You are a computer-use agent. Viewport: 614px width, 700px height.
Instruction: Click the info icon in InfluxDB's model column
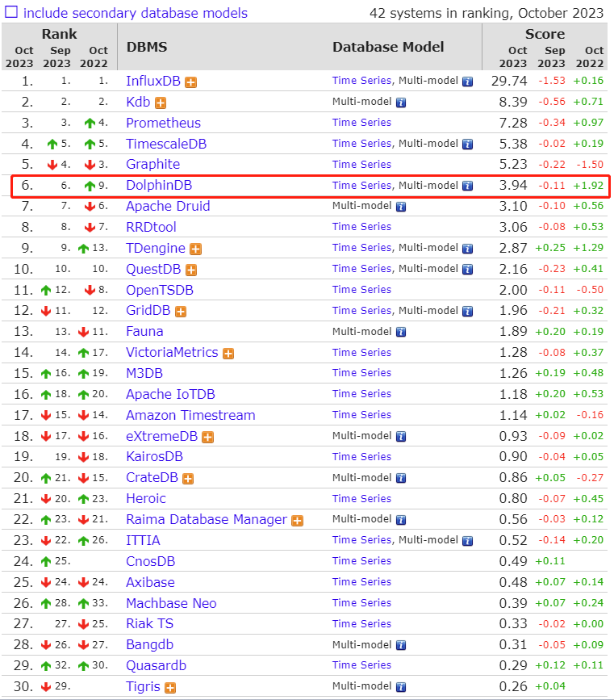[468, 82]
